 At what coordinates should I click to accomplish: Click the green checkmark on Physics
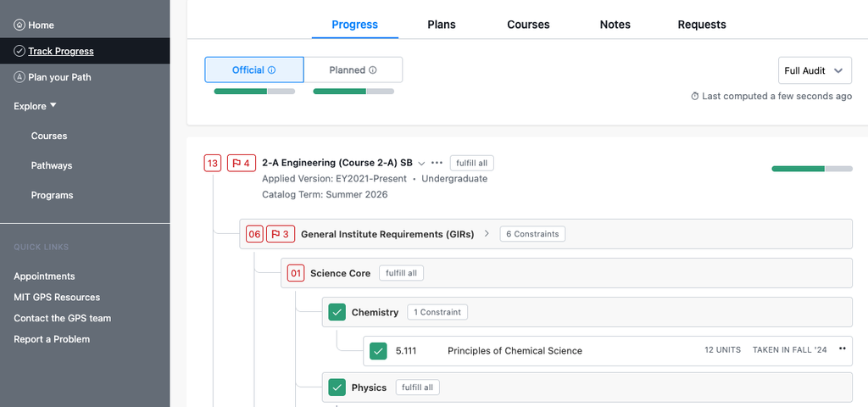point(337,387)
